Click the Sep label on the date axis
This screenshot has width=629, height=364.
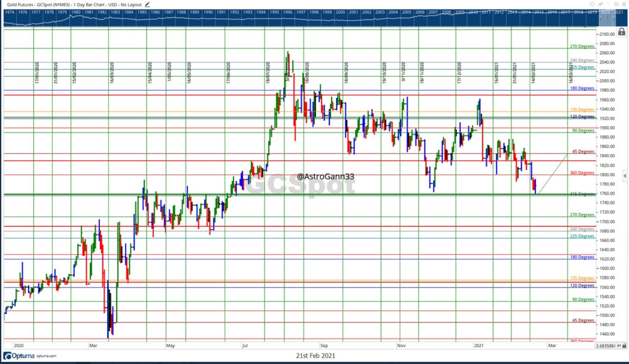point(324,346)
